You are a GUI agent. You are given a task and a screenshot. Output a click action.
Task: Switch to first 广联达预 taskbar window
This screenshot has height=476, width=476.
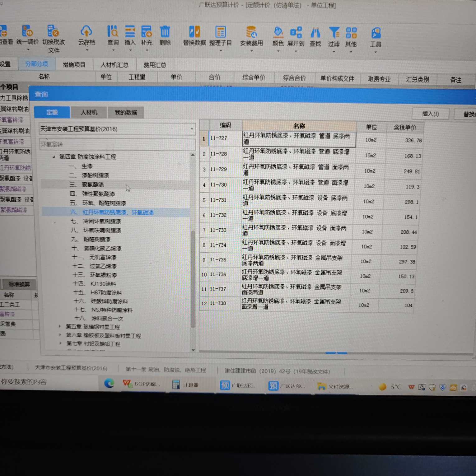coord(238,385)
